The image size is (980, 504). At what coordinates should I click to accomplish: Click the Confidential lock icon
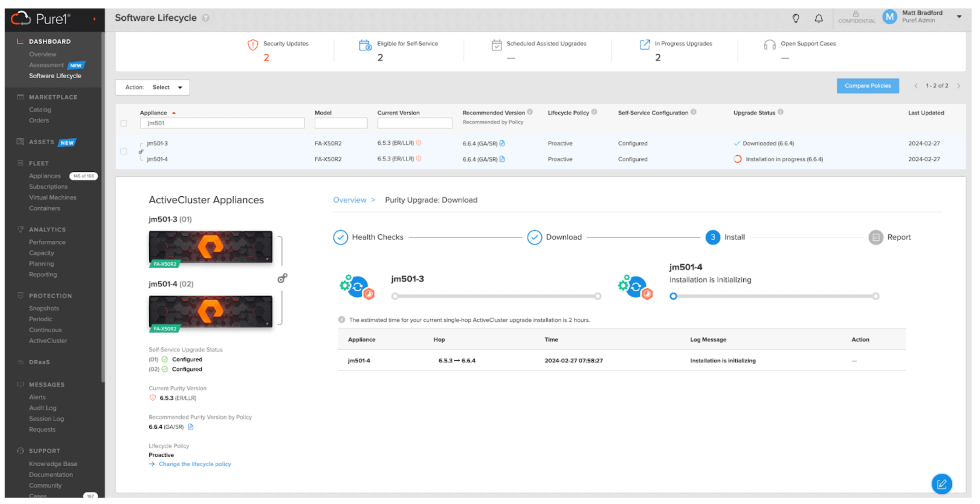pos(856,14)
